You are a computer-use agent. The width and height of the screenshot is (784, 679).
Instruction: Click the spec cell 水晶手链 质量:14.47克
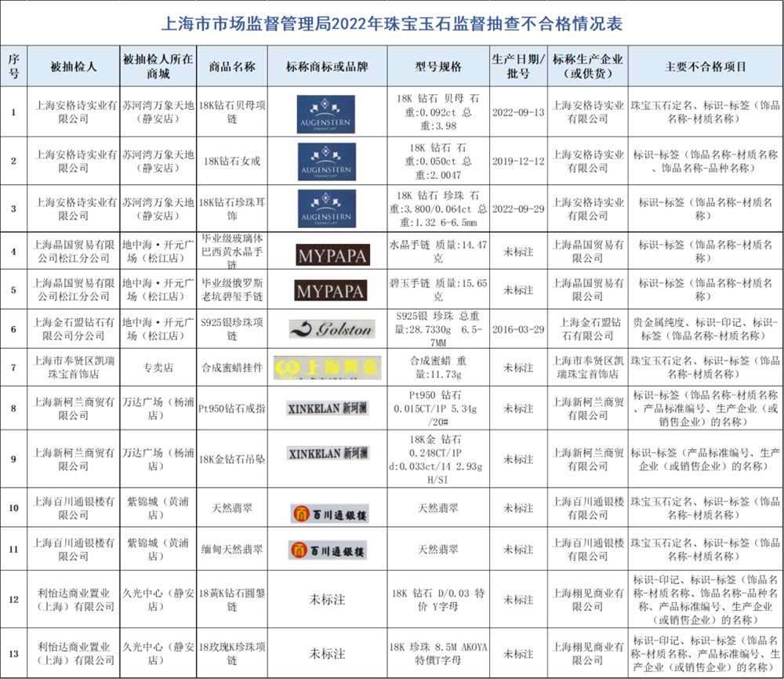click(x=438, y=252)
